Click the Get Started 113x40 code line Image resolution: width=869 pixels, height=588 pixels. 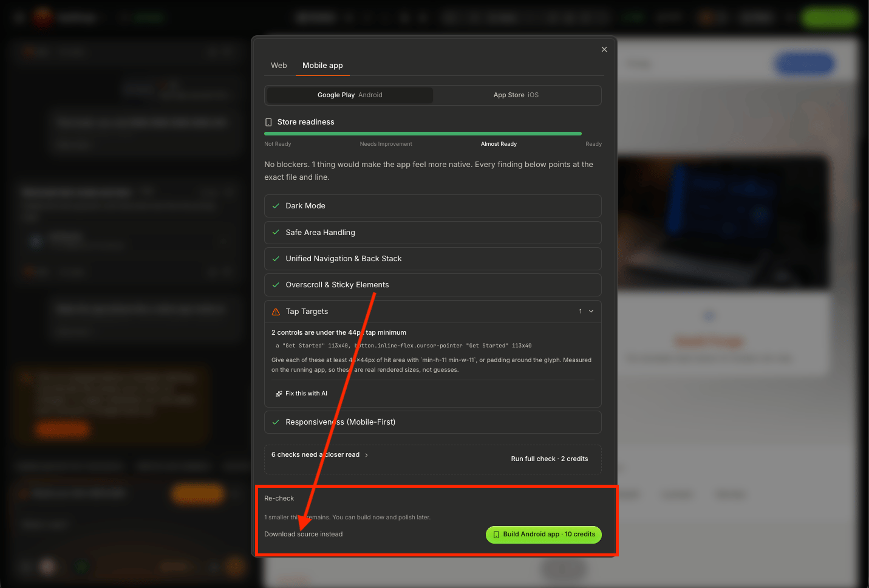point(404,346)
